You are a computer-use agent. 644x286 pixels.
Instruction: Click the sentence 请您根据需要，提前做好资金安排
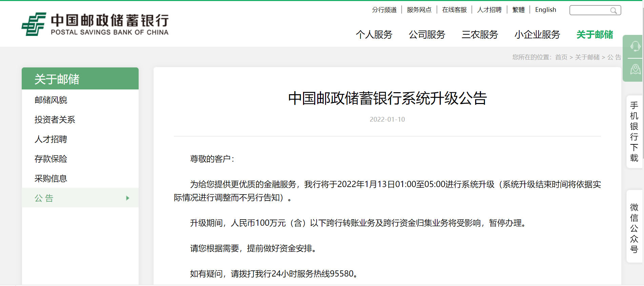coord(254,248)
